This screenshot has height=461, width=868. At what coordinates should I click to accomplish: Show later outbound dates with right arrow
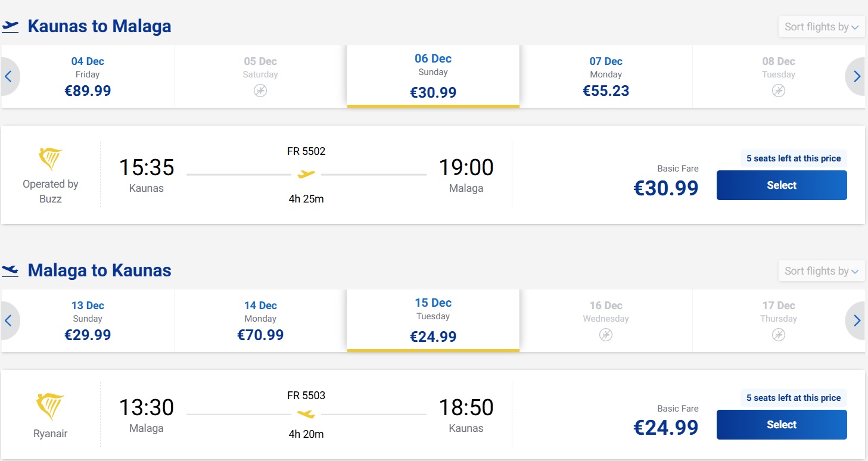coord(856,76)
